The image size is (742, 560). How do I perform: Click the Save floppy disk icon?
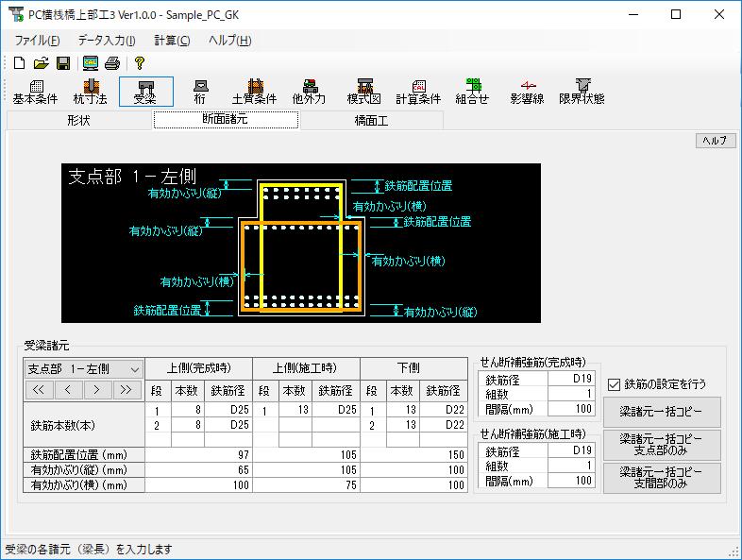tap(63, 63)
